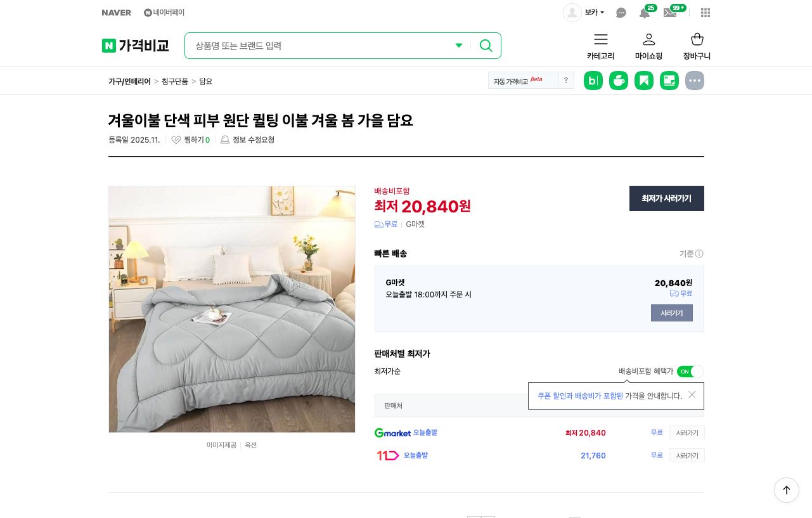Open the Naver apps grid icon

pos(705,13)
